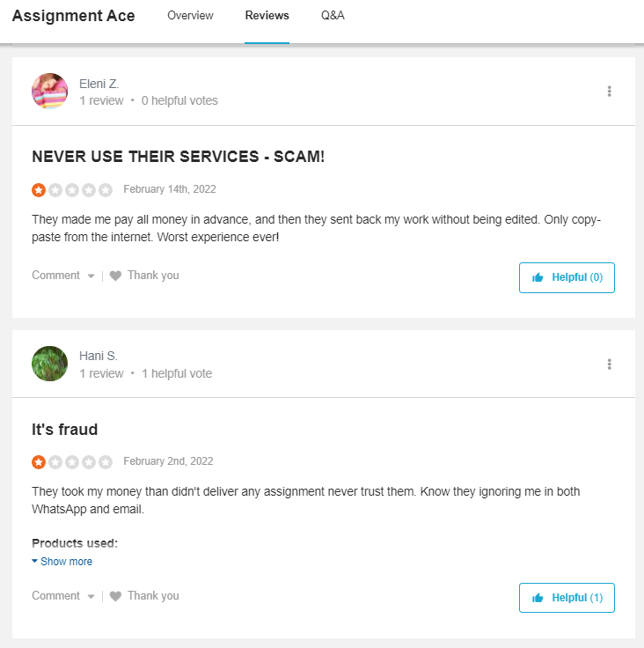
Task: Click thumbs-up icon in Helpful (0) button
Action: coord(538,277)
